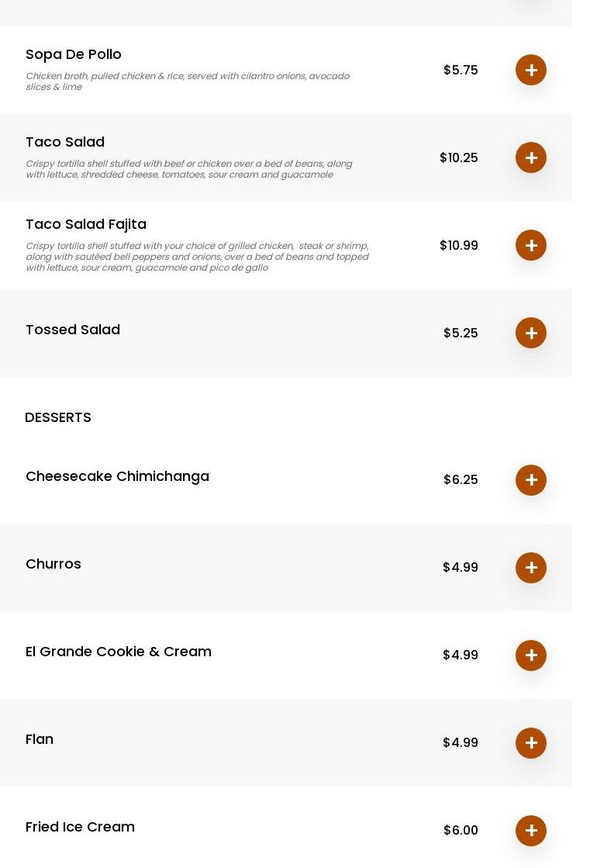Open the Sopa De Pollo item title
The width and height of the screenshot is (597, 868).
[74, 54]
